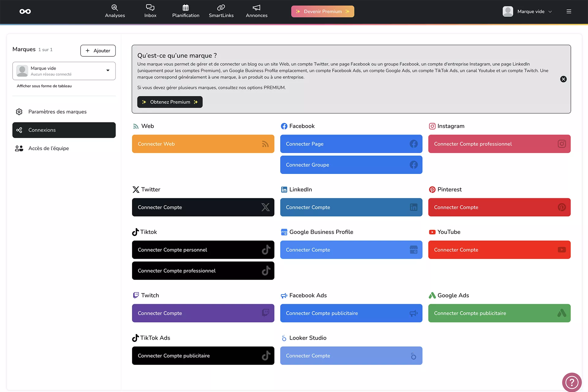This screenshot has height=392, width=588.
Task: Open the Annonces section
Action: coord(257,11)
